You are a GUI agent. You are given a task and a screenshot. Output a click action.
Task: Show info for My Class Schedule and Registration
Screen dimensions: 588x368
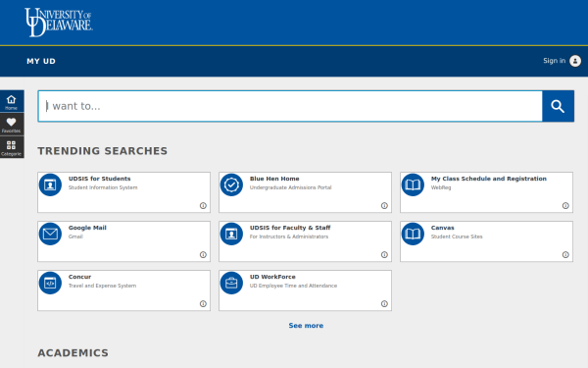[565, 206]
